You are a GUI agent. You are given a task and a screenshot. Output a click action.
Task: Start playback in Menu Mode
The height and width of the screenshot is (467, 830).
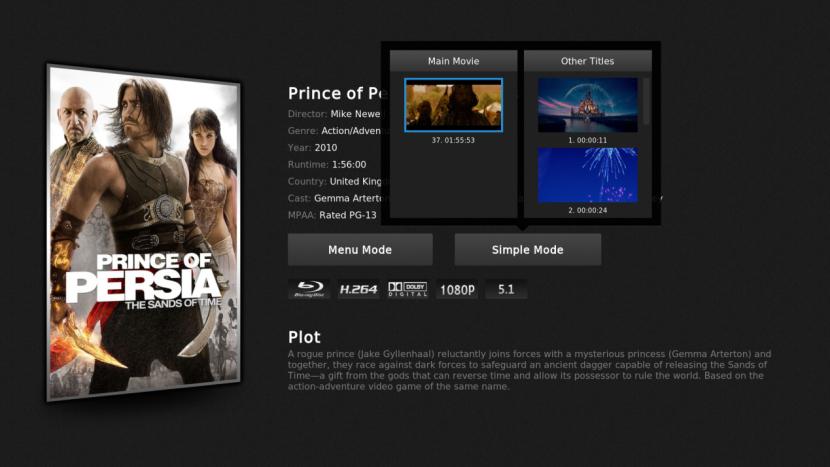pyautogui.click(x=360, y=249)
